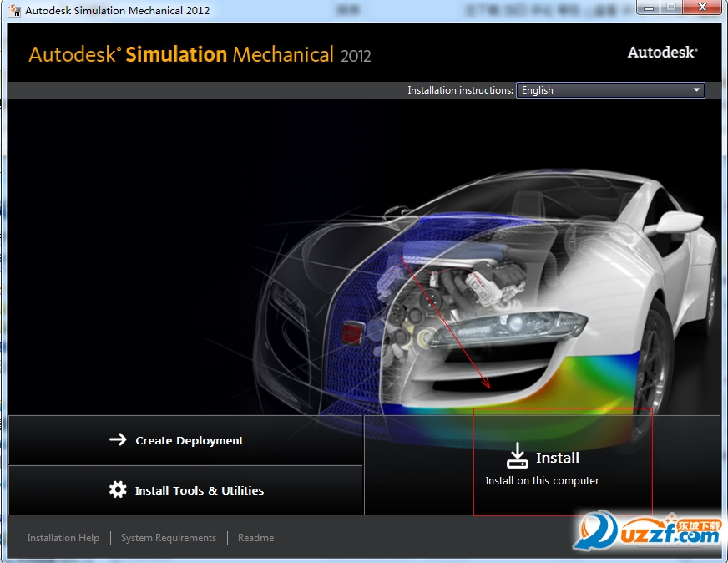Select Install Tools & Utilities
Image resolution: width=728 pixels, height=563 pixels.
point(185,490)
